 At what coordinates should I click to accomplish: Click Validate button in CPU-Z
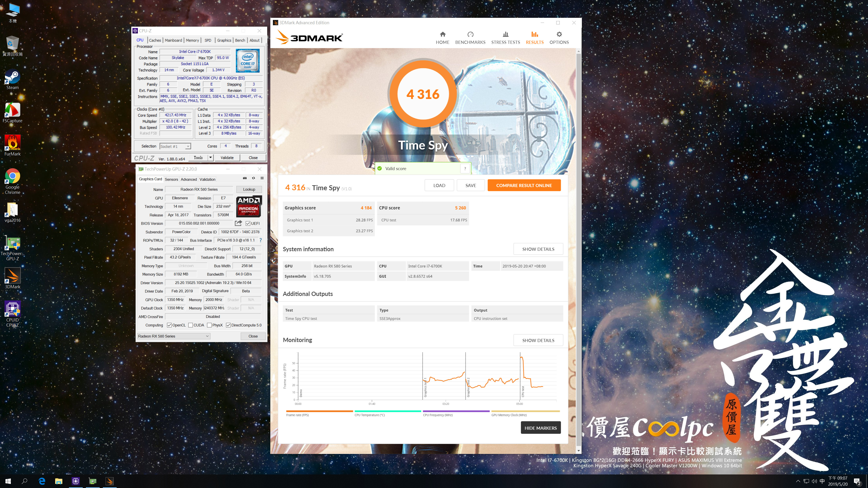point(227,157)
